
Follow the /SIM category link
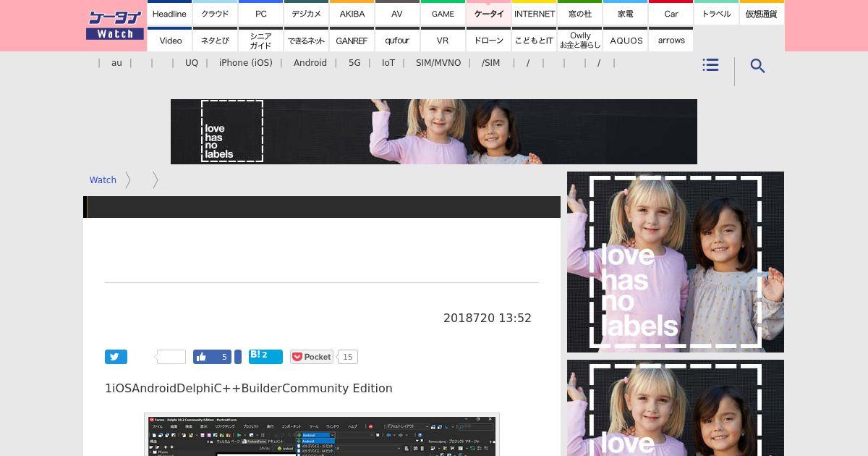click(x=490, y=63)
